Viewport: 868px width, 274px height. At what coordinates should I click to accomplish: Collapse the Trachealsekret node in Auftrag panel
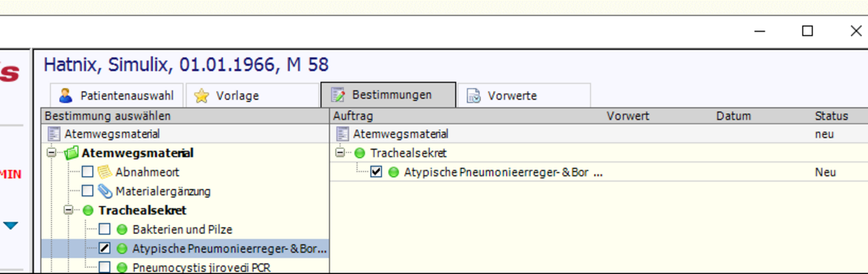pyautogui.click(x=340, y=153)
